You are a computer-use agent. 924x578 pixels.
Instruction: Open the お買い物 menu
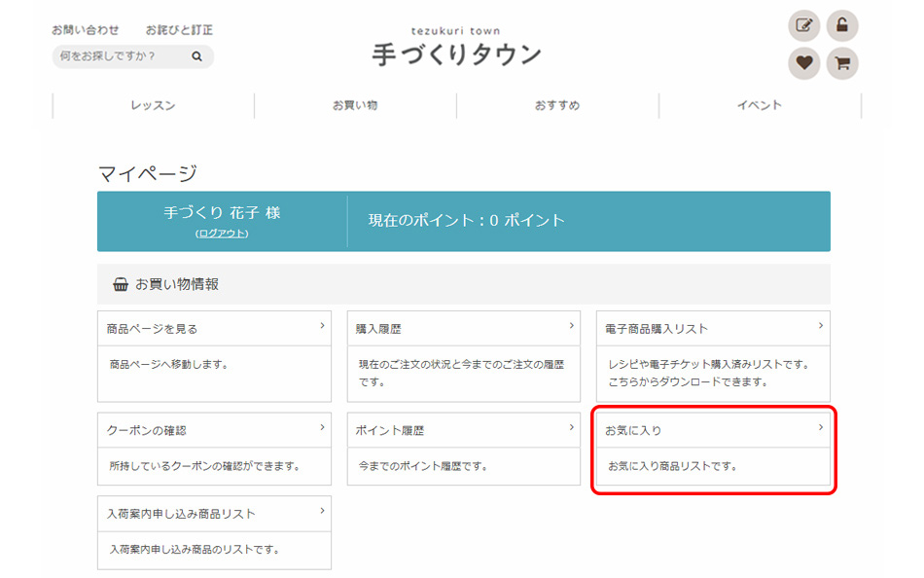pyautogui.click(x=355, y=105)
